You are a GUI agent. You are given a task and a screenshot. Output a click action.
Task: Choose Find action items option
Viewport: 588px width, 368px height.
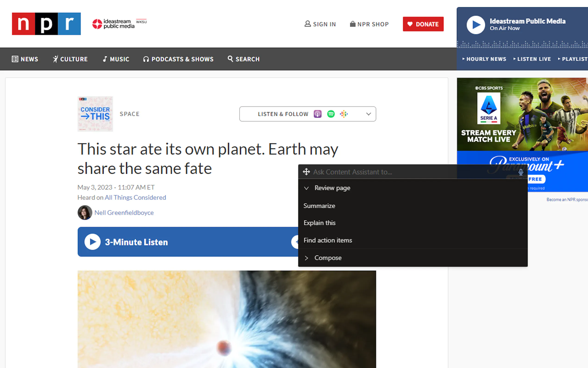[328, 241]
